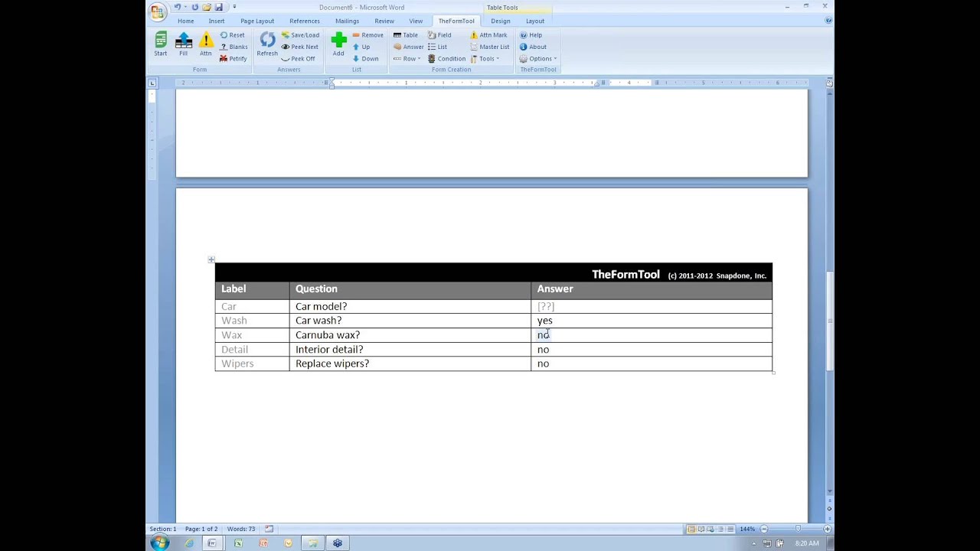Click the table move handle
The width and height of the screenshot is (980, 551).
(x=211, y=259)
